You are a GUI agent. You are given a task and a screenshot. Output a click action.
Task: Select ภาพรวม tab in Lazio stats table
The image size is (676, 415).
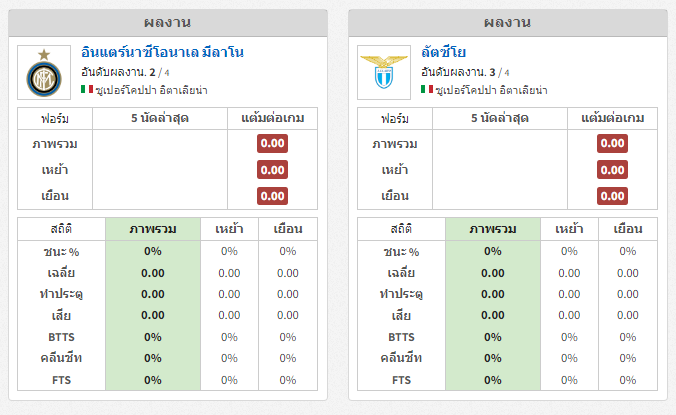[x=493, y=229]
